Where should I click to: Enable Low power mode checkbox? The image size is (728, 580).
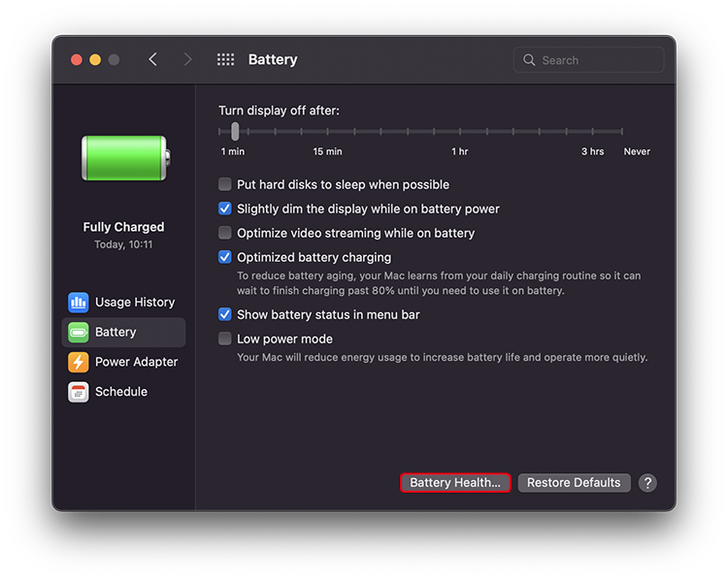point(225,338)
